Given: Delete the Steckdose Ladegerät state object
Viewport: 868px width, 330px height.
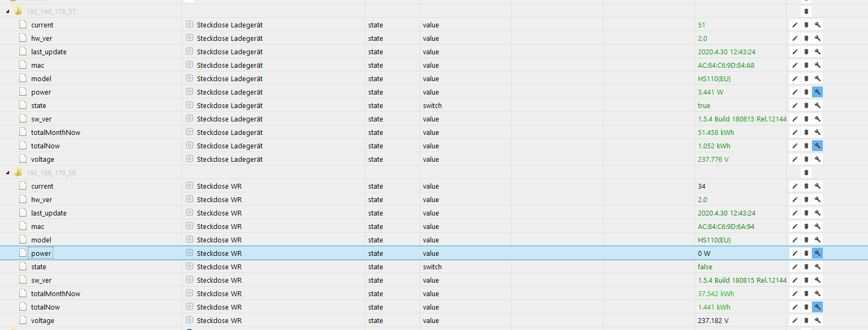Looking at the screenshot, I should (806, 105).
